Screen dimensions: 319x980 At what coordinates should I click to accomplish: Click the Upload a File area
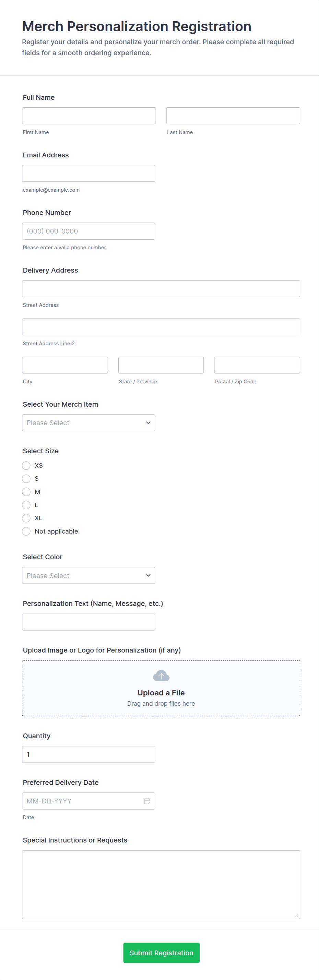(161, 692)
